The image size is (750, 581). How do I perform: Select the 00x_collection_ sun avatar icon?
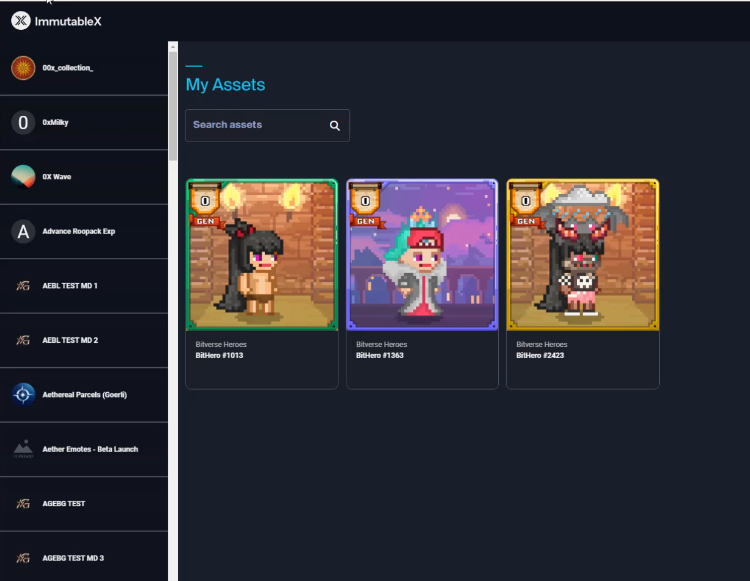pos(23,68)
